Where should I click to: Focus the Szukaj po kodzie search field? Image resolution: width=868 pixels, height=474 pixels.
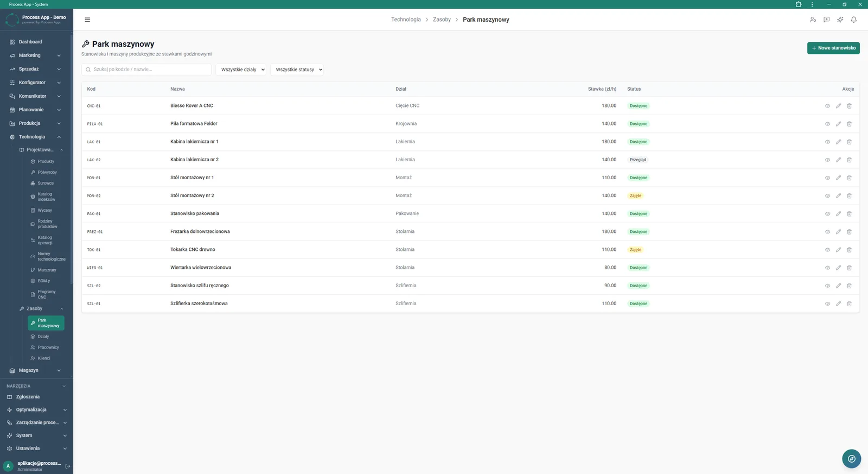[x=146, y=69]
